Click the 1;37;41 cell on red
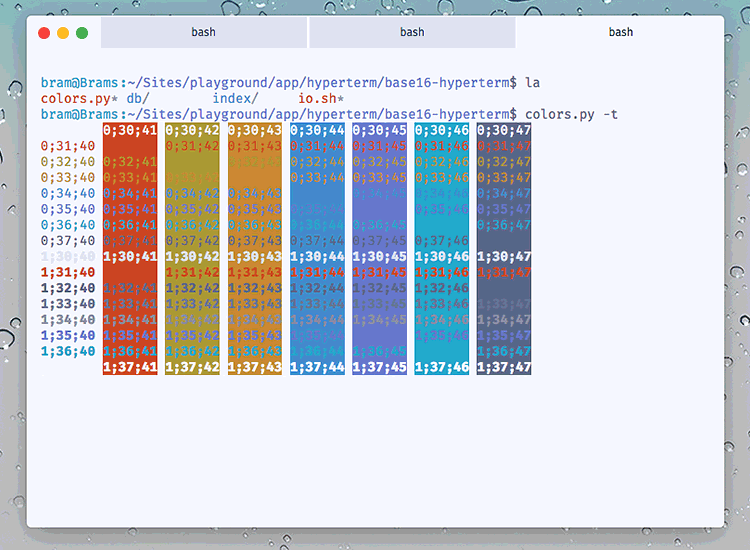Screen dimensions: 750x550 click(130, 367)
